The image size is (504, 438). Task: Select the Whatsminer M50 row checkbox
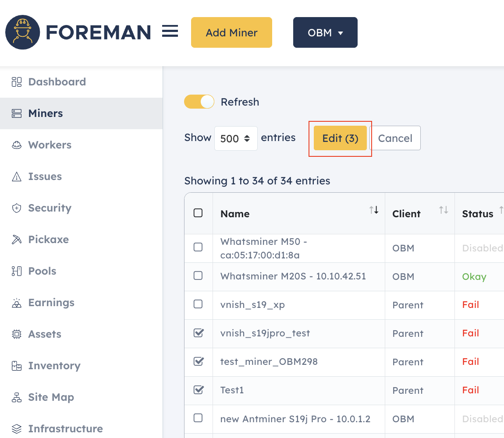(198, 247)
